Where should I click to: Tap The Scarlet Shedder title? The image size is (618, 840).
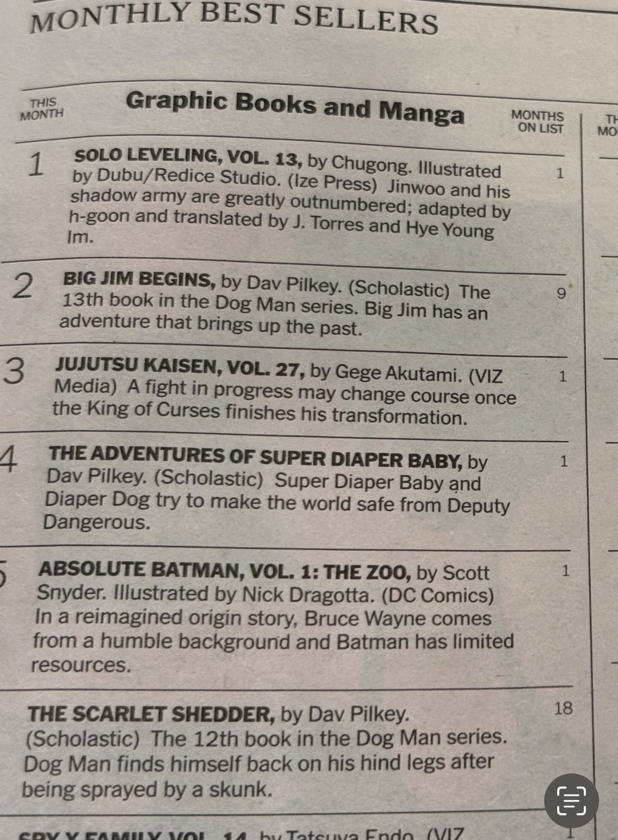pos(151,714)
